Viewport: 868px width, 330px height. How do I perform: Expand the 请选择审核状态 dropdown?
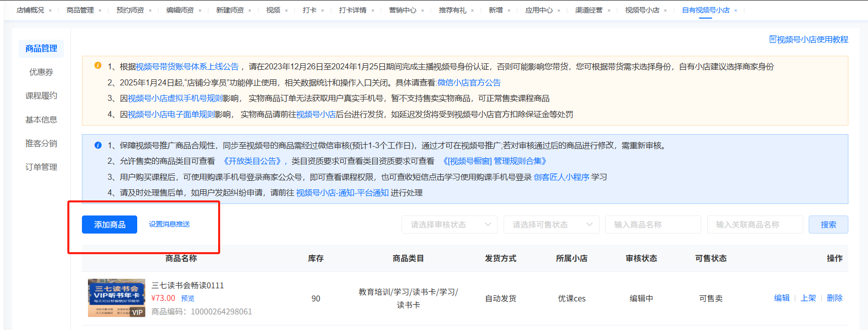(x=449, y=225)
